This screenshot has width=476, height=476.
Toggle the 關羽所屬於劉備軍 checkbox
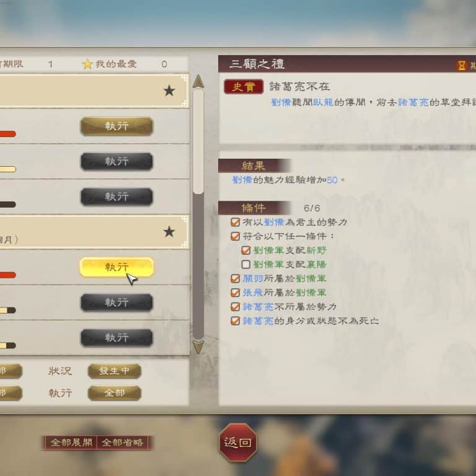236,279
